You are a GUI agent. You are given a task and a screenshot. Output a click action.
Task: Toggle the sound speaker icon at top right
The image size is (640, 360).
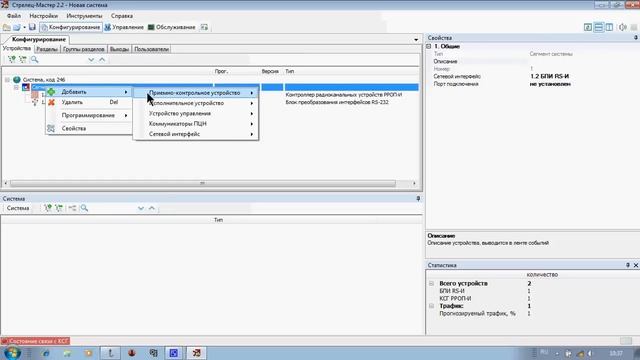point(623,27)
